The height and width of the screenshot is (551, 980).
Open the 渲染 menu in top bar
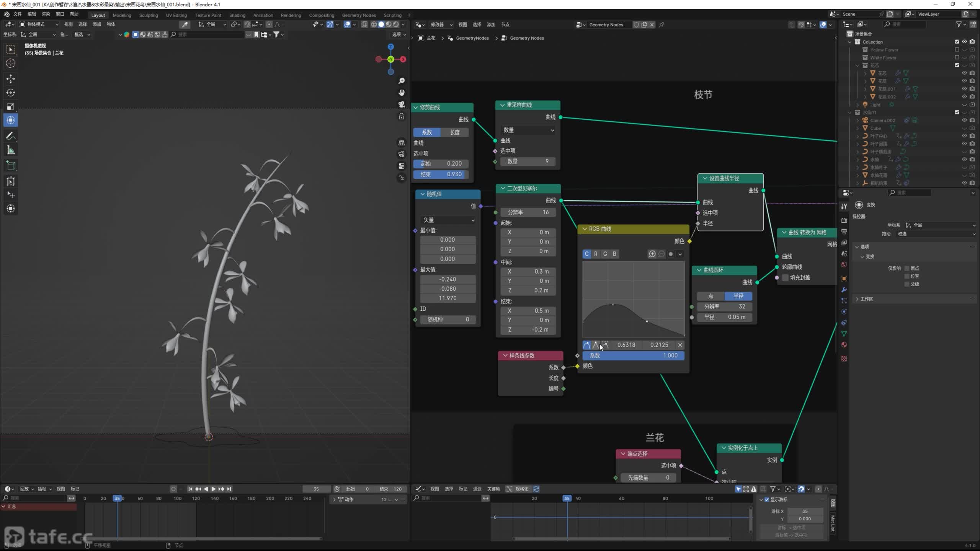click(46, 14)
